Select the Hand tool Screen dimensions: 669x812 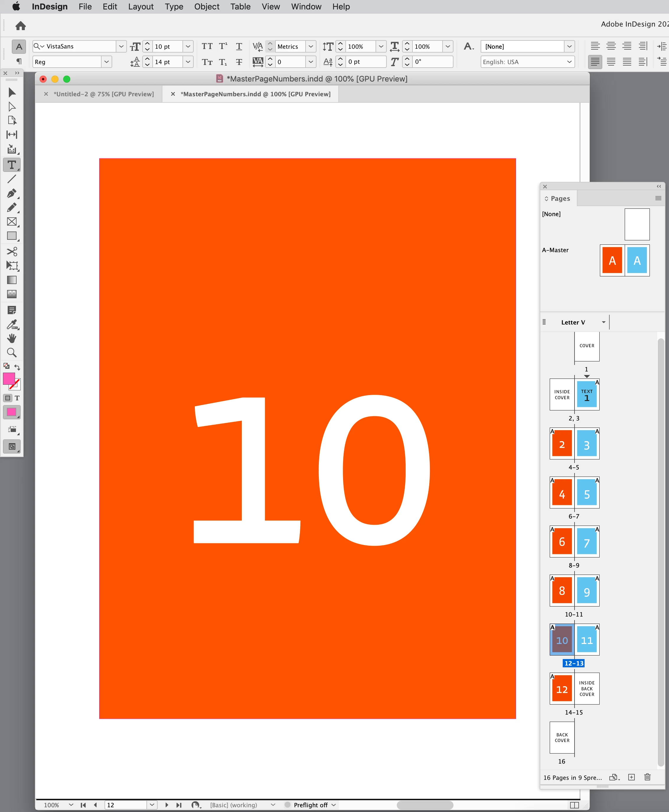point(12,338)
